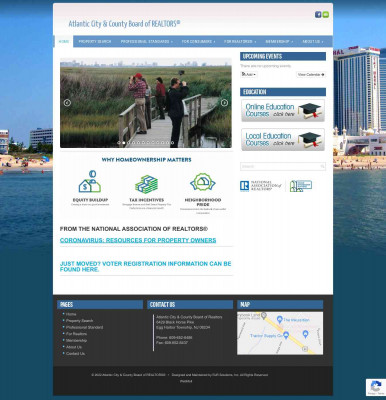The width and height of the screenshot is (386, 400).
Task: Open Property Search menu item
Action: tap(95, 41)
